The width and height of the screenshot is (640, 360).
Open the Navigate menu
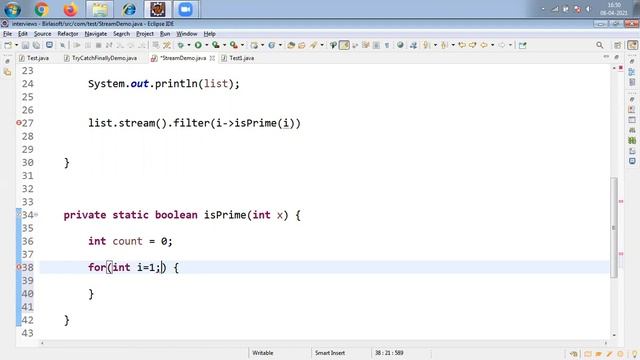pyautogui.click(x=96, y=34)
